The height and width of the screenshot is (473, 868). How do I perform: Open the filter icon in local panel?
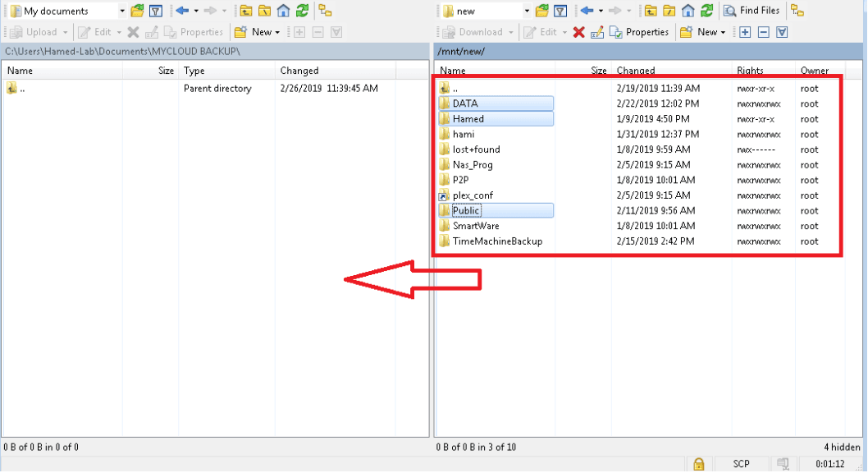pyautogui.click(x=156, y=11)
